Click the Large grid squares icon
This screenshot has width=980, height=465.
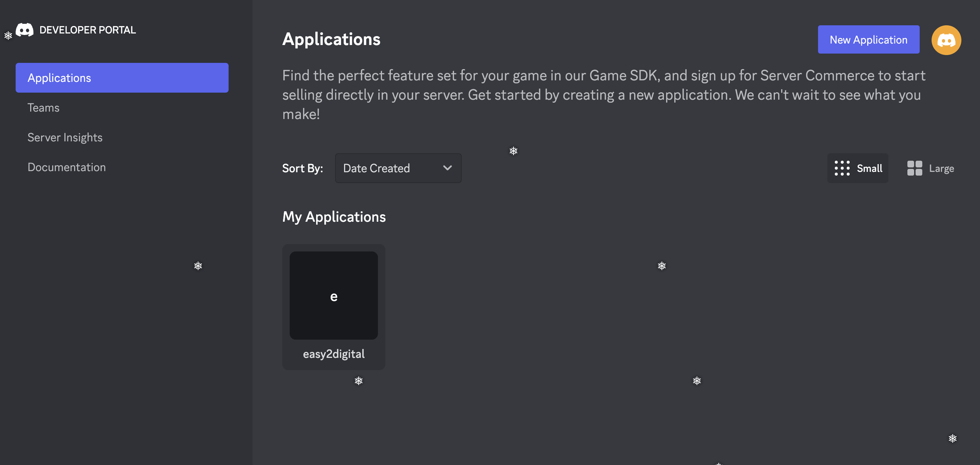[914, 168]
